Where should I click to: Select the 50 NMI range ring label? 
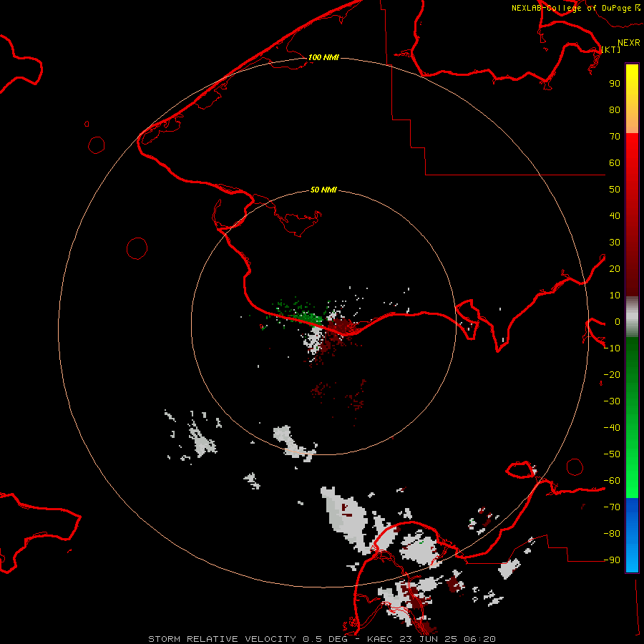tap(323, 190)
